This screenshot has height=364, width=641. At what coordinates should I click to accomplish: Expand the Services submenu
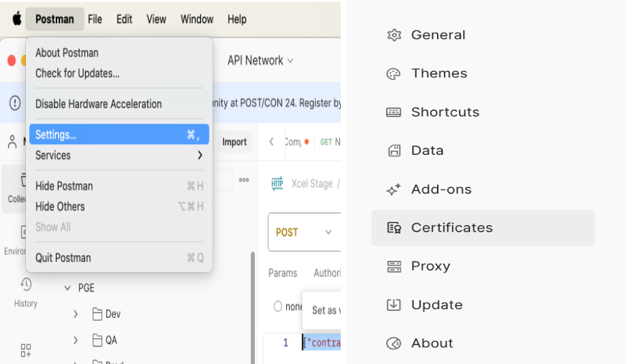pos(119,155)
